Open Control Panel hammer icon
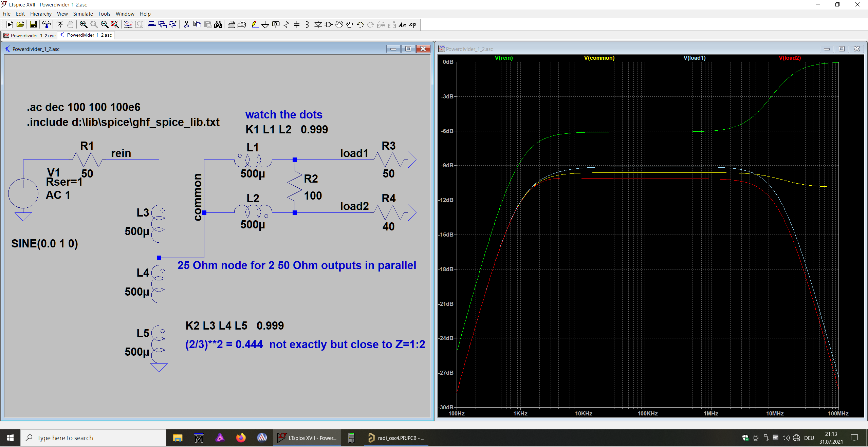This screenshot has width=868, height=447. tap(46, 24)
